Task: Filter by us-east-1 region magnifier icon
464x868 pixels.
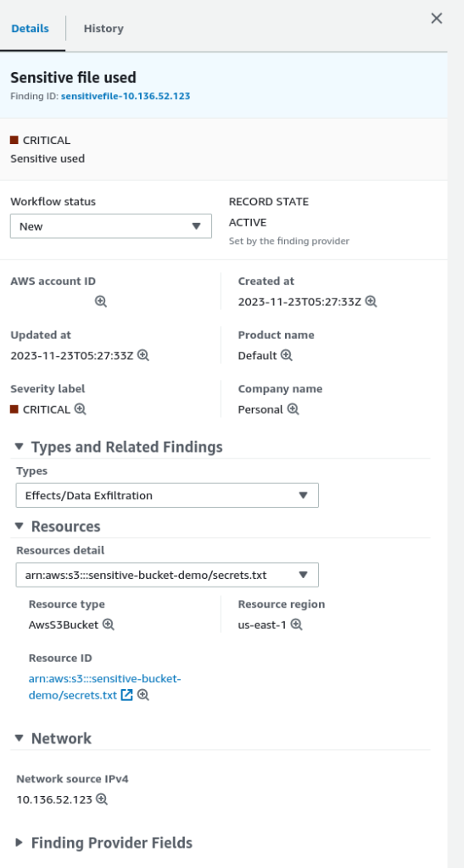Action: click(296, 625)
